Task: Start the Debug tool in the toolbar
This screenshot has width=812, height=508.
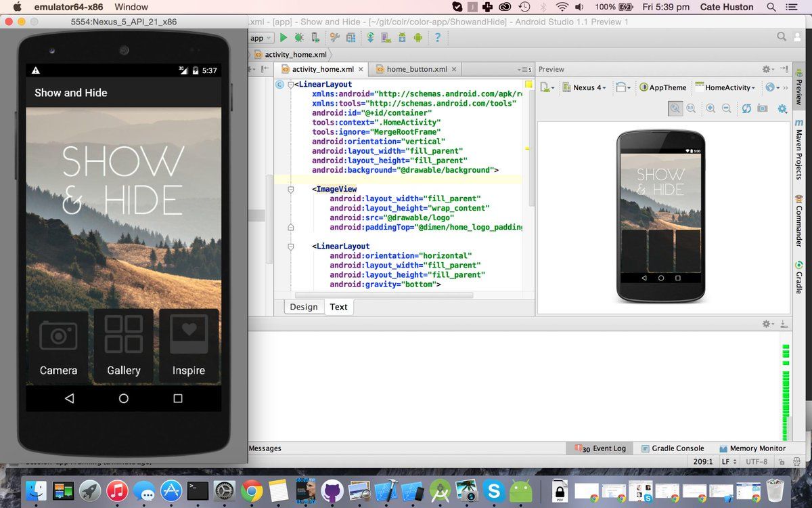Action: (x=298, y=37)
